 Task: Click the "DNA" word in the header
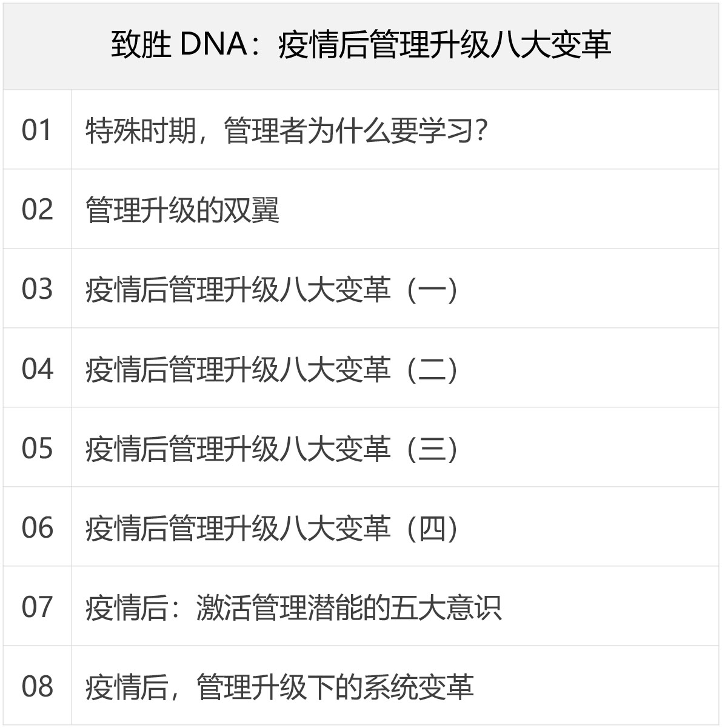(213, 45)
